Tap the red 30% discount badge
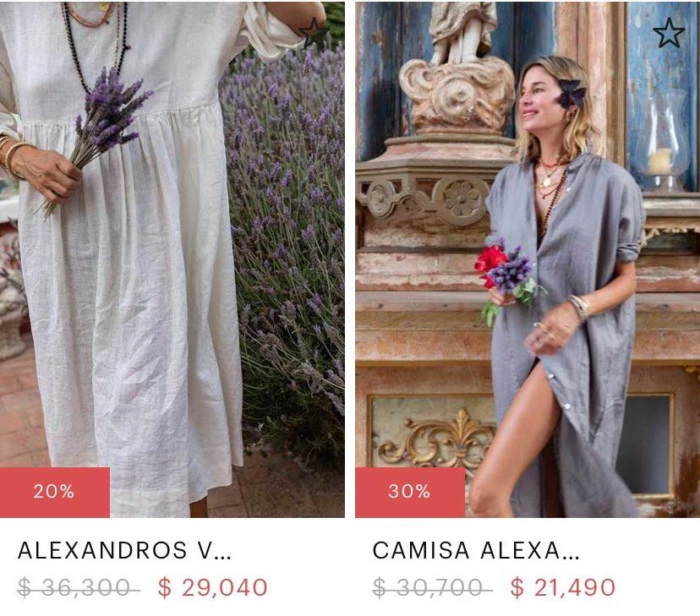 tap(410, 492)
